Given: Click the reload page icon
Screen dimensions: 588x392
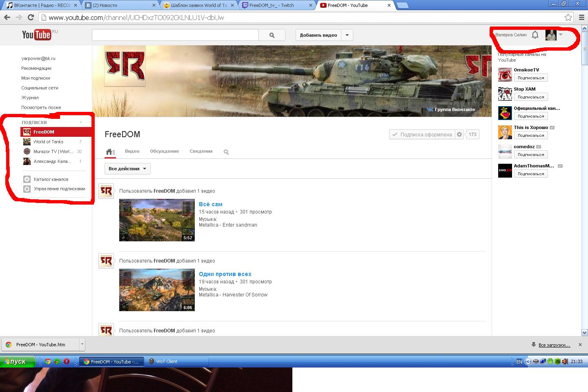Looking at the screenshot, I should pyautogui.click(x=31, y=18).
